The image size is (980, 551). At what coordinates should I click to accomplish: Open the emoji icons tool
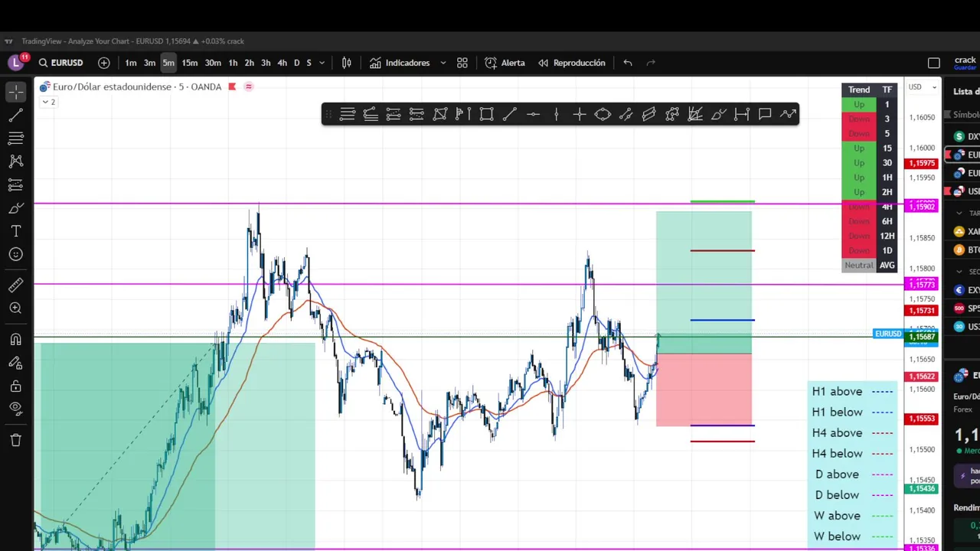point(16,254)
